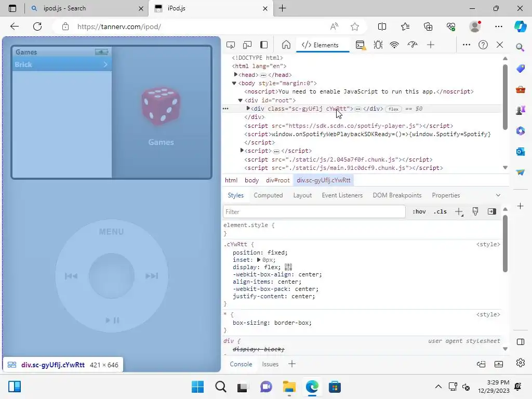Open Edge Settings and more menu
Image resolution: width=532 pixels, height=399 pixels.
pyautogui.click(x=498, y=26)
